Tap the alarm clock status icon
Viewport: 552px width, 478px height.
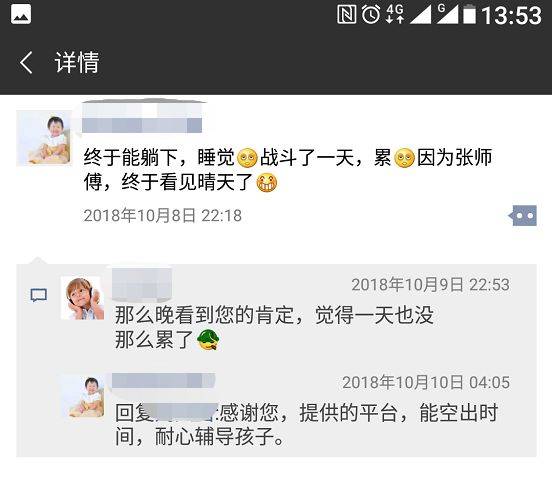371,15
